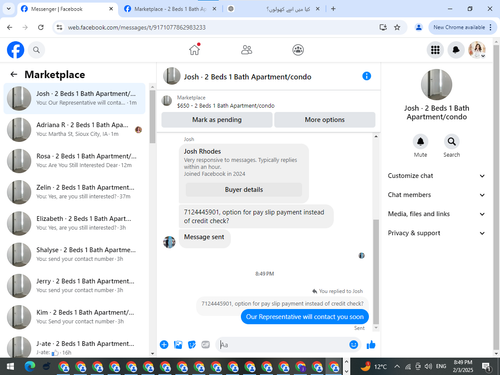Open the Adriana R conversation
The image size is (500, 375).
75,129
